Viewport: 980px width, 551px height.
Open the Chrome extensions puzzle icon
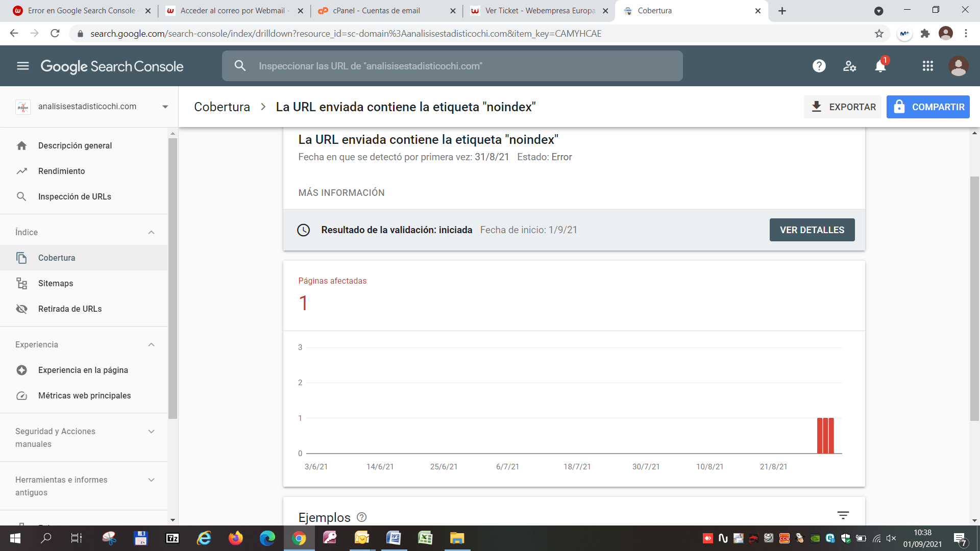click(x=925, y=34)
